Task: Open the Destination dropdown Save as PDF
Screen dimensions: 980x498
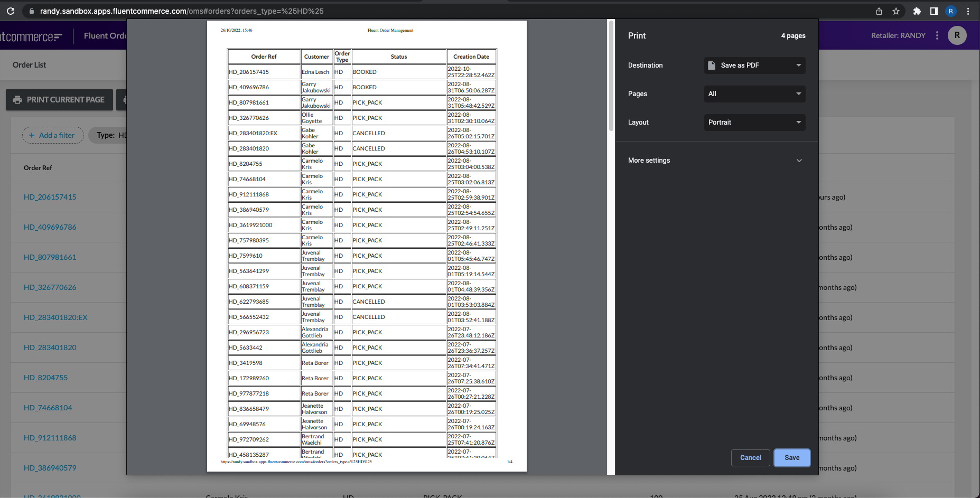Action: tap(754, 65)
